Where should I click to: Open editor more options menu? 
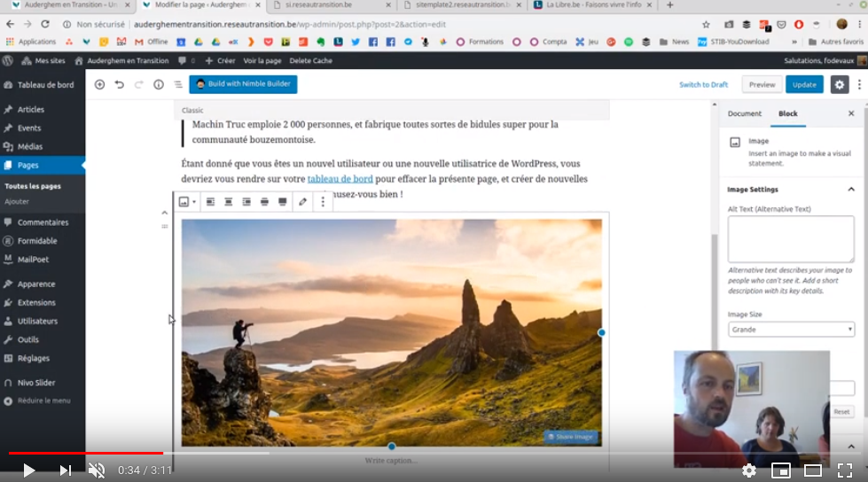click(x=859, y=85)
